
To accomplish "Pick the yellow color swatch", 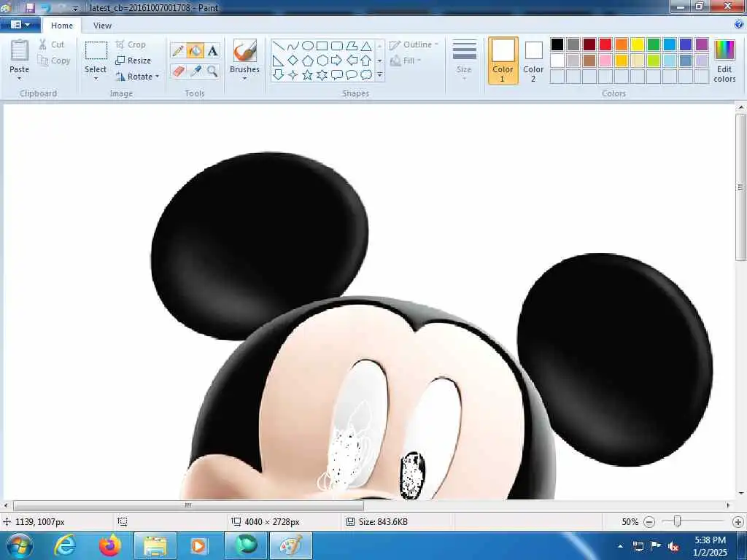I will point(638,44).
